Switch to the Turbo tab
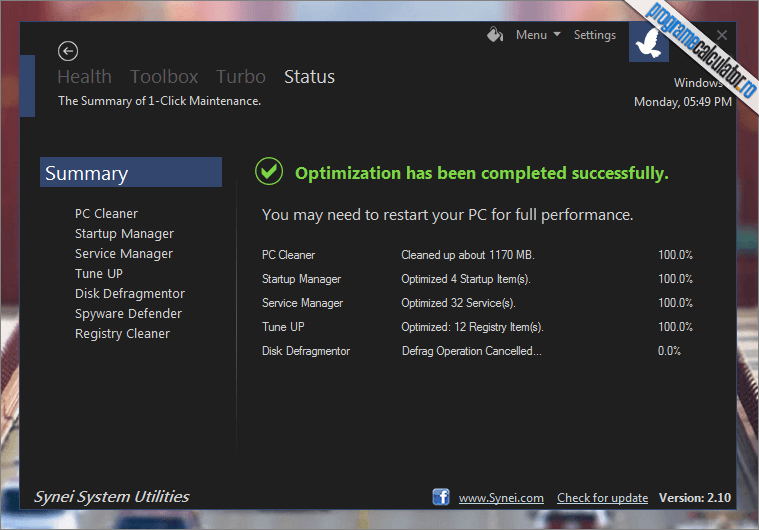The image size is (759, 530). point(241,76)
